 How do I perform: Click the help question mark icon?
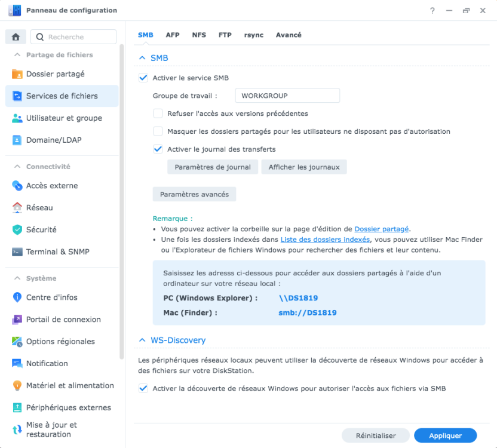coord(432,11)
